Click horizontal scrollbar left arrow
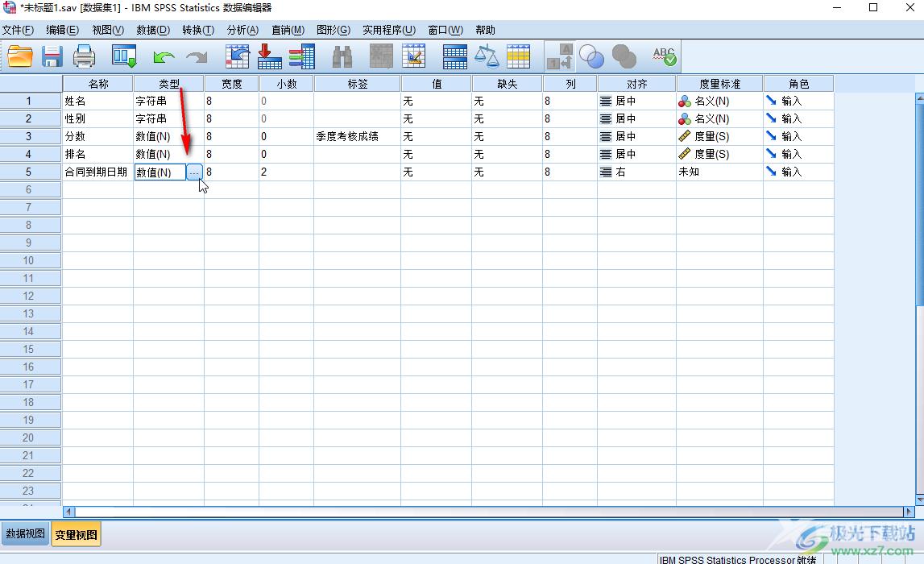924x564 pixels. click(69, 512)
